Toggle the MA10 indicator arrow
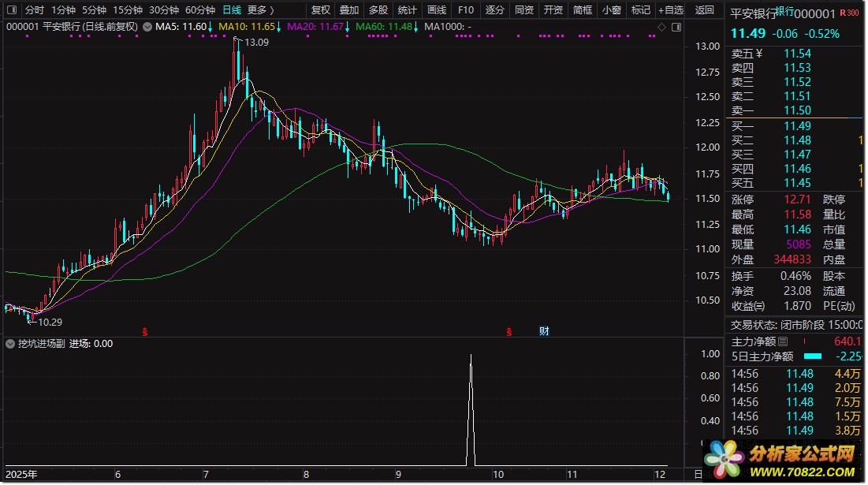868x485 pixels. 279,27
